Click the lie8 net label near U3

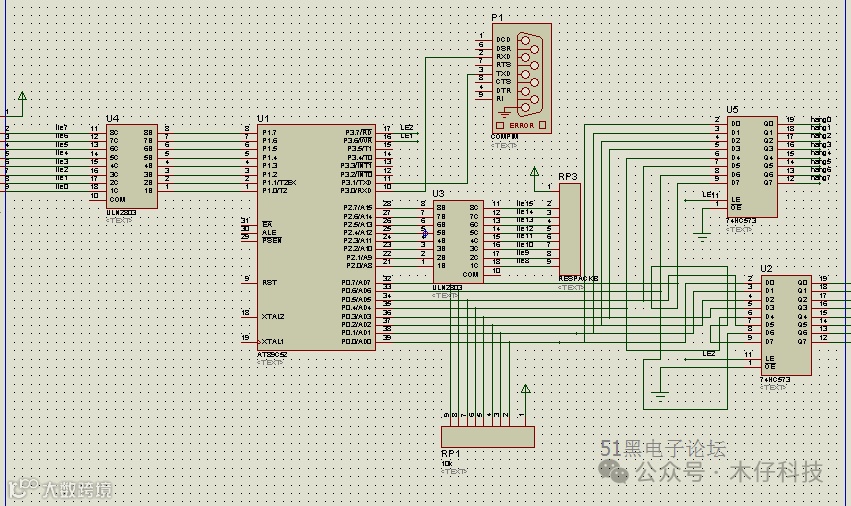click(x=523, y=261)
